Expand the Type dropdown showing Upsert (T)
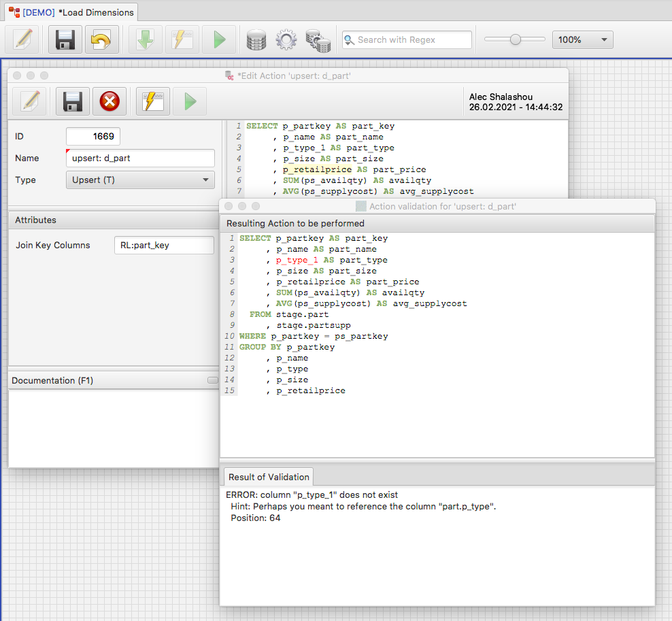The height and width of the screenshot is (621, 672). (140, 180)
